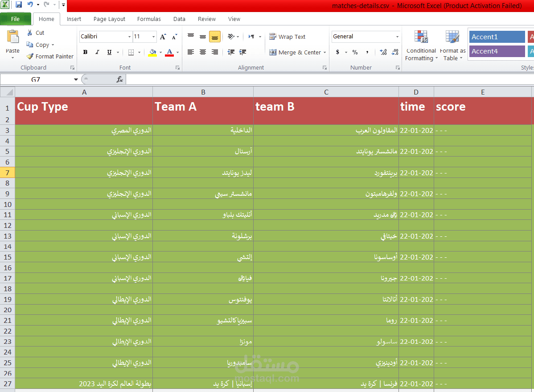Screen dimensions: 534x392
Task: Click Increase Decimal icon
Action: coord(383,52)
